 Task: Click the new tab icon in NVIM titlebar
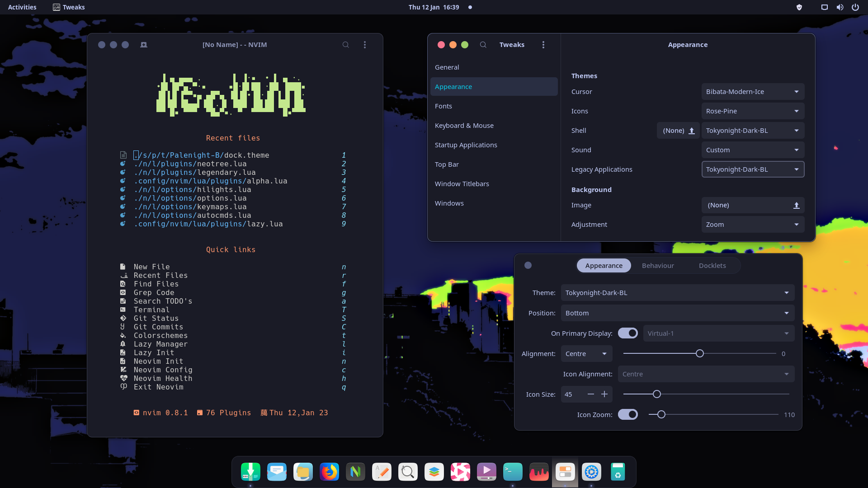click(144, 45)
